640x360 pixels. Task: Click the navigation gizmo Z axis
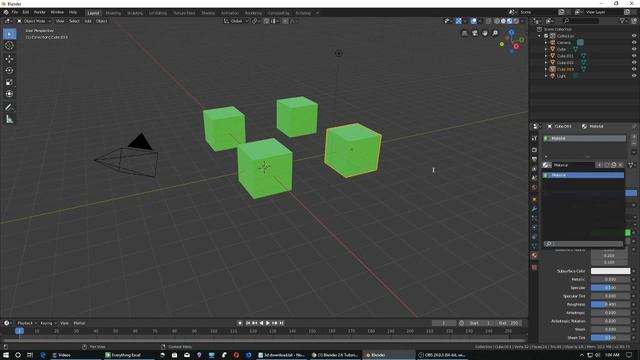coord(511,32)
